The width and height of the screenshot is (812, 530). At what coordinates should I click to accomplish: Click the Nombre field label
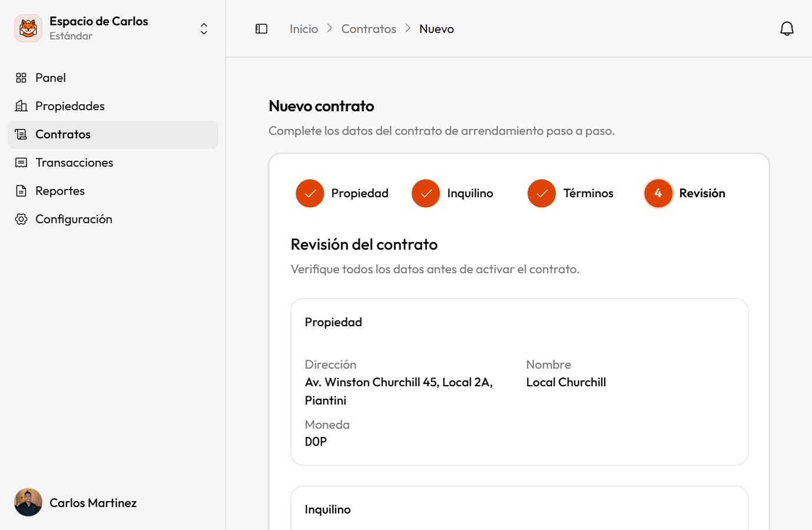(548, 365)
